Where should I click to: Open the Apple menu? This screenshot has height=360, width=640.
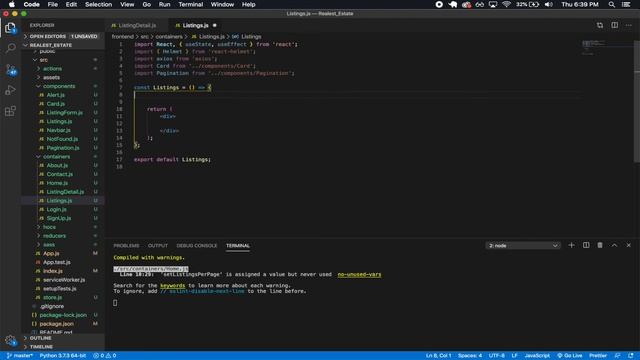pos(12,4)
